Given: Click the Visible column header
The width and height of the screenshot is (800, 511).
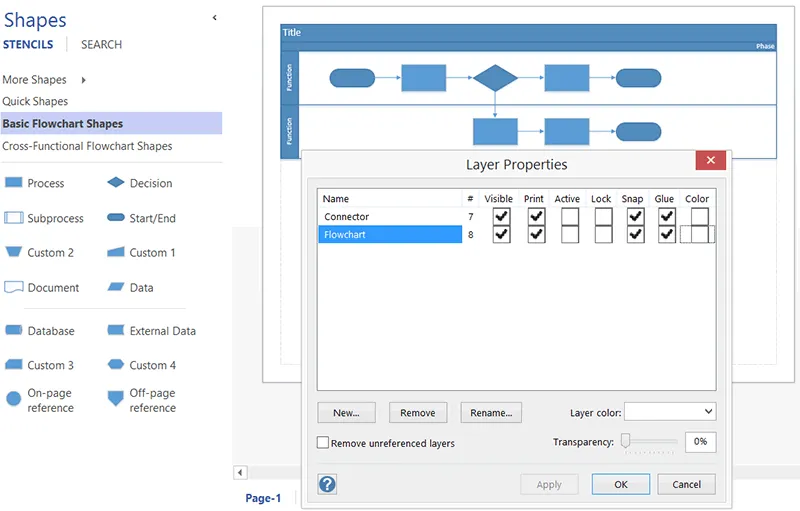Looking at the screenshot, I should coord(498,198).
